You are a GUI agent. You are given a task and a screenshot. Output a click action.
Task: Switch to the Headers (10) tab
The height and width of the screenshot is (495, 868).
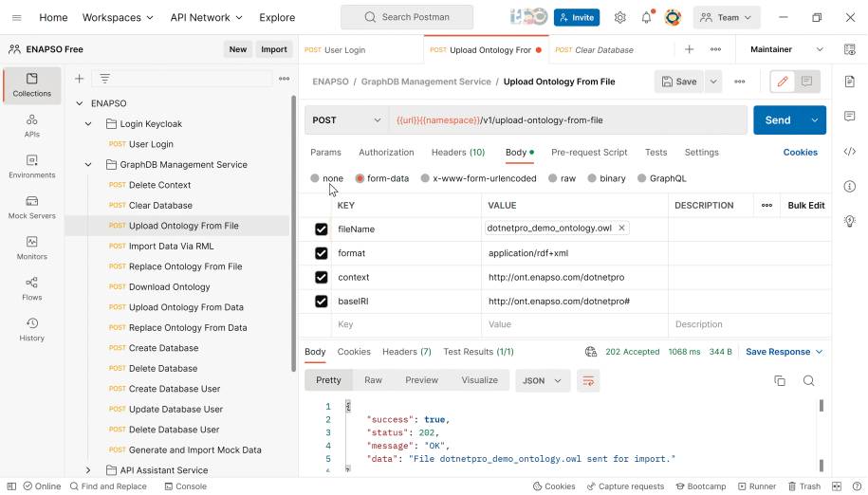(x=458, y=153)
